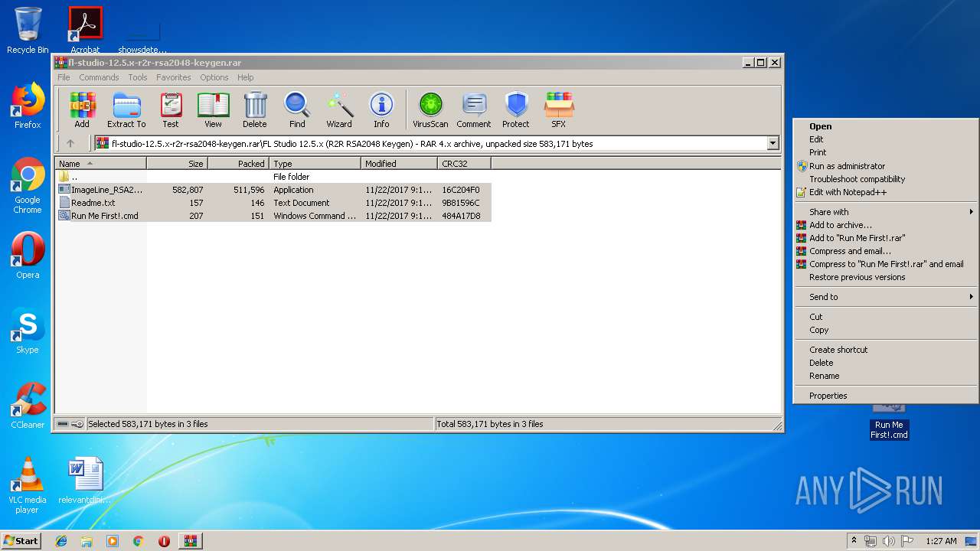Click the Windows Media Player taskbar icon

(113, 541)
